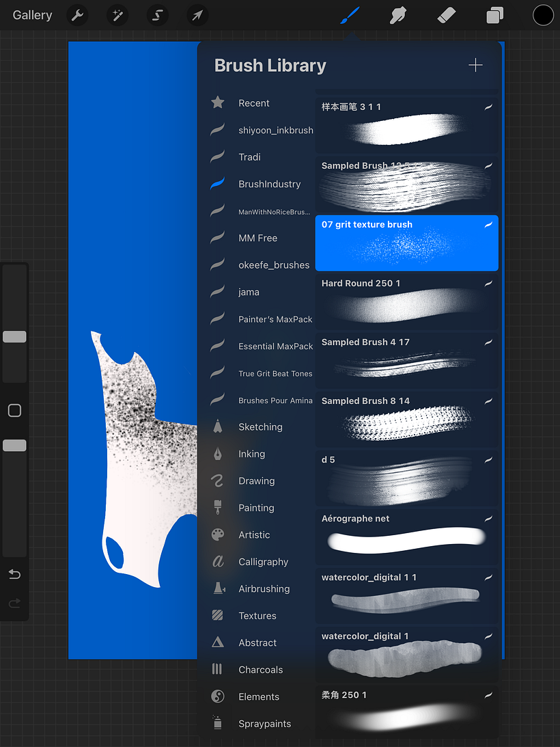Open the Painting brush set
Viewport: 560px width, 747px height.
(x=260, y=508)
